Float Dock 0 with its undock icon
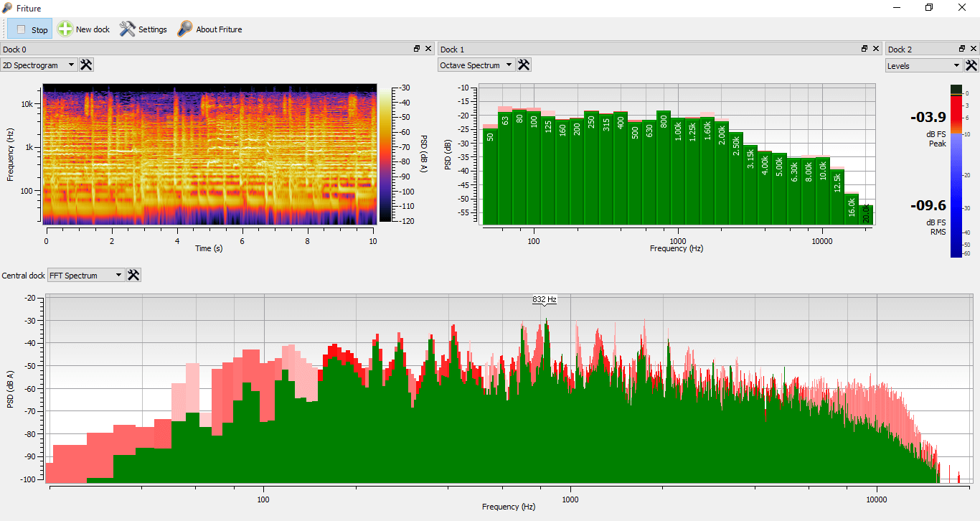The width and height of the screenshot is (980, 521). coord(417,49)
